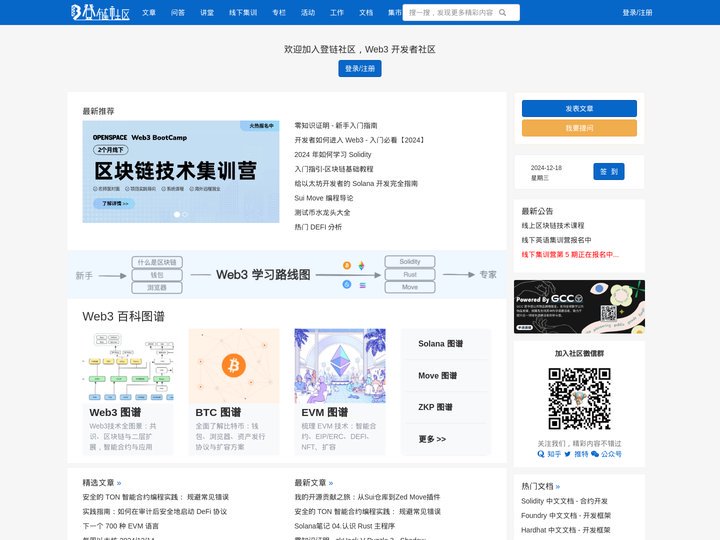The width and height of the screenshot is (720, 540).
Task: Open the 知乎 social link
Action: click(x=549, y=454)
